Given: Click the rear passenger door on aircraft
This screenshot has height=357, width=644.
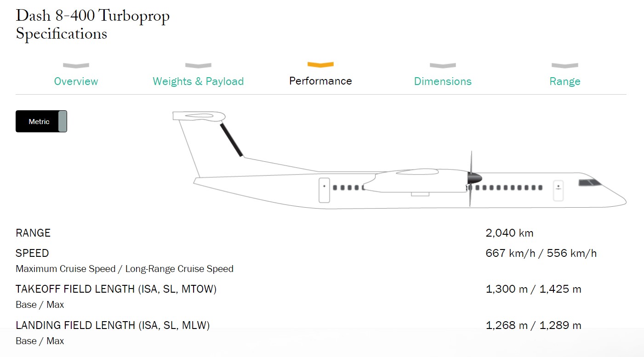Looking at the screenshot, I should [324, 190].
